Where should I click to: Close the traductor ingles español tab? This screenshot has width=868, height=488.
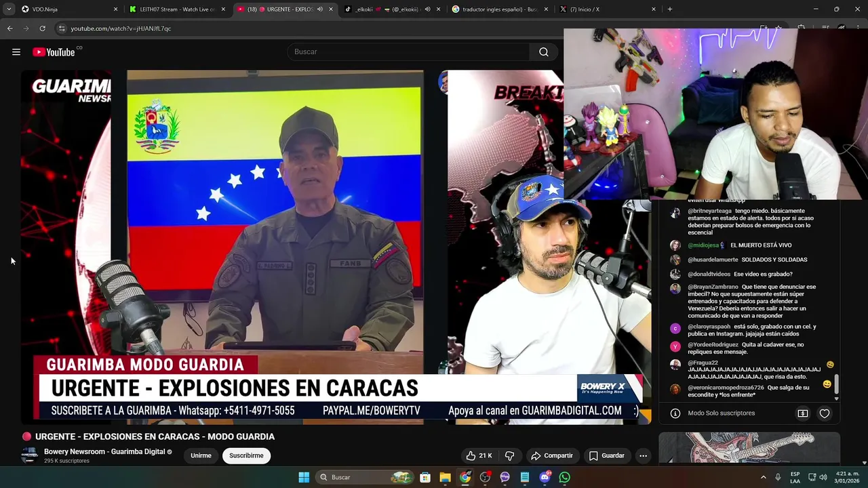tap(546, 9)
